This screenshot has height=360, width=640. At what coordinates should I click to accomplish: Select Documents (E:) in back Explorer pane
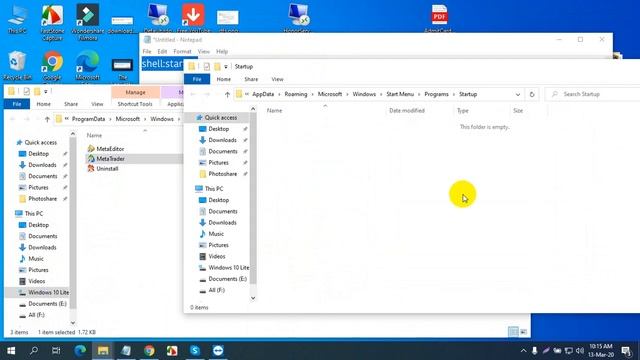click(47, 304)
